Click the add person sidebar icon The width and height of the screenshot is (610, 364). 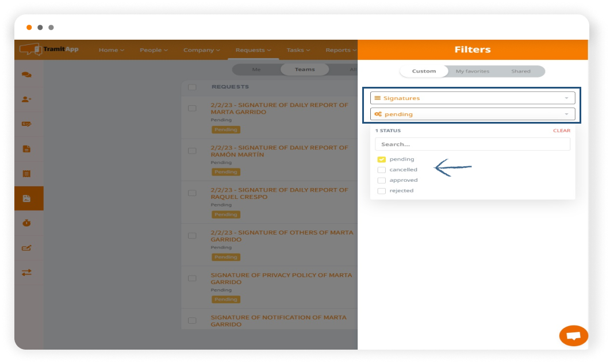click(26, 99)
